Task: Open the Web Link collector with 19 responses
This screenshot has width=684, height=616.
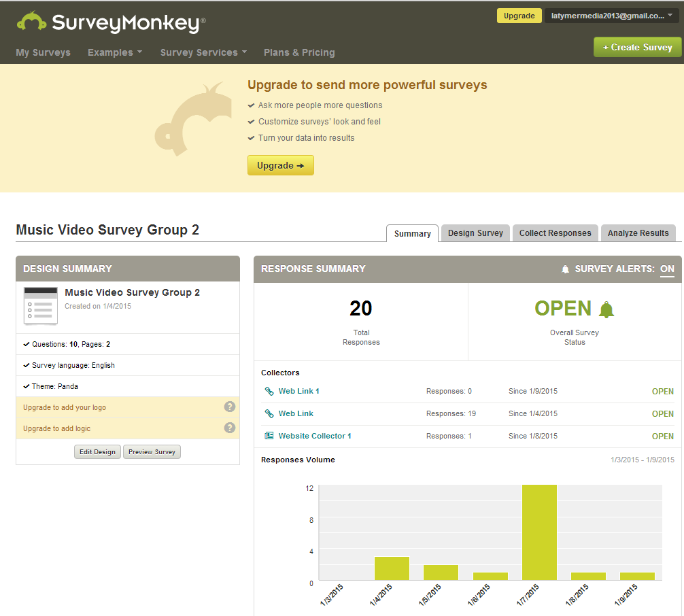Action: tap(296, 413)
